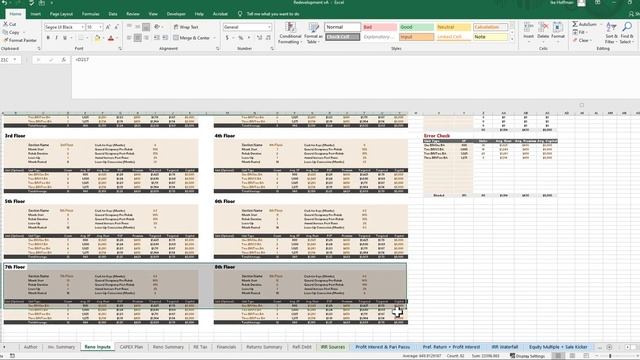Open the Insert ribbon tab
Viewport: 640px width, 360px height.
[x=36, y=14]
